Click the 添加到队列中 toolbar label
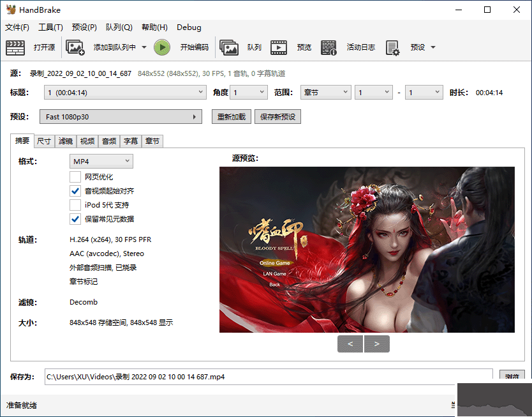This screenshot has height=417, width=532. click(x=115, y=47)
